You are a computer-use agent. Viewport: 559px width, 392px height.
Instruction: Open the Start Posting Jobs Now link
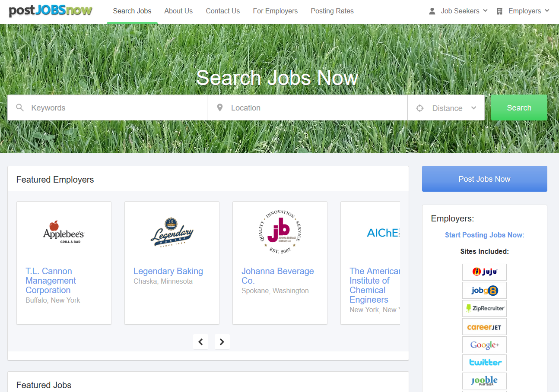tap(484, 235)
